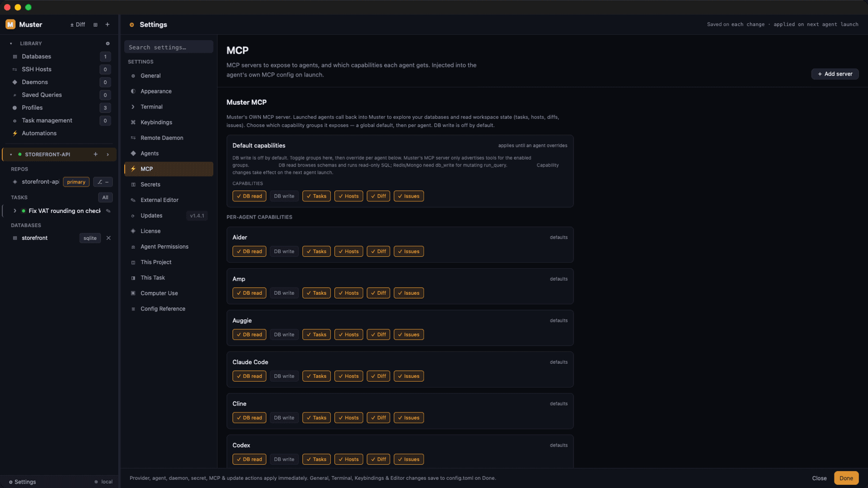
Task: Click the defaults label for Claude Code
Action: [559, 362]
